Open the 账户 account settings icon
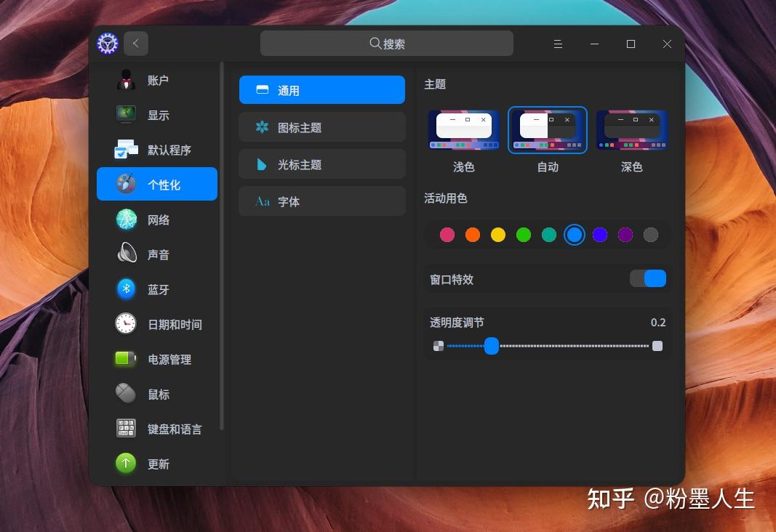 click(127, 80)
